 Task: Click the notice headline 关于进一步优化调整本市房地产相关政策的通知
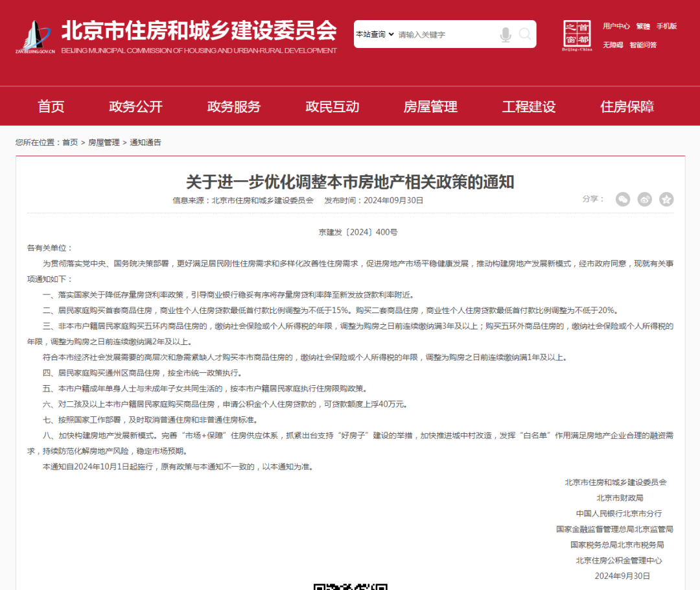350,182
